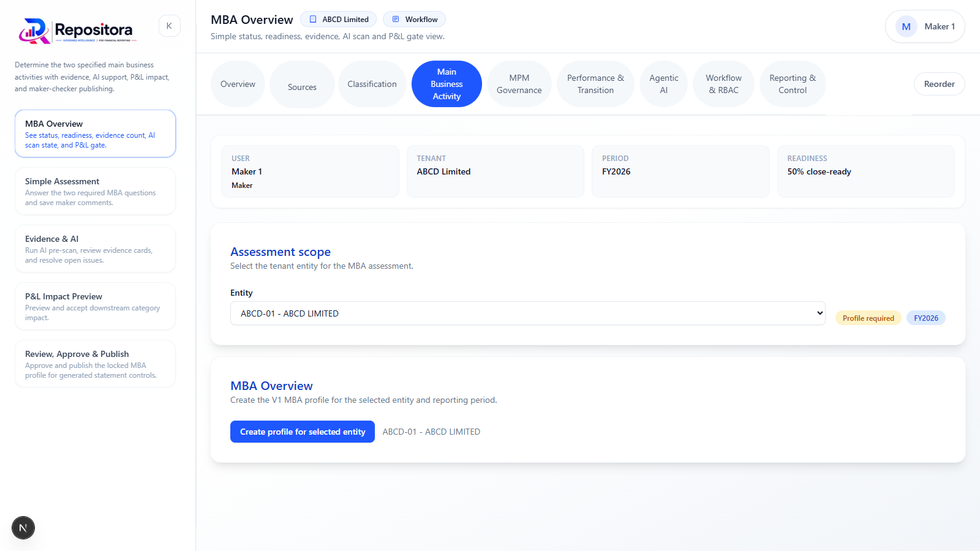Open the MPM Governance tab

519,84
